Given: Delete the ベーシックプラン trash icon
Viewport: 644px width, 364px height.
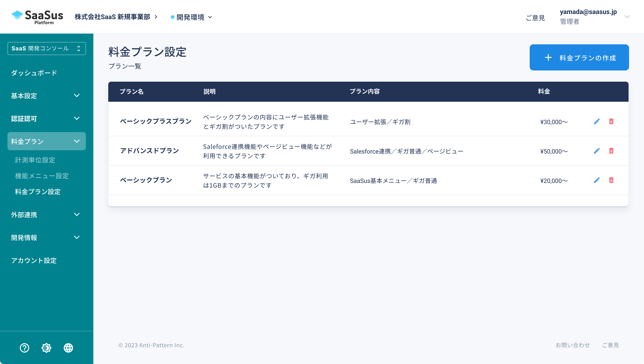Looking at the screenshot, I should (611, 180).
